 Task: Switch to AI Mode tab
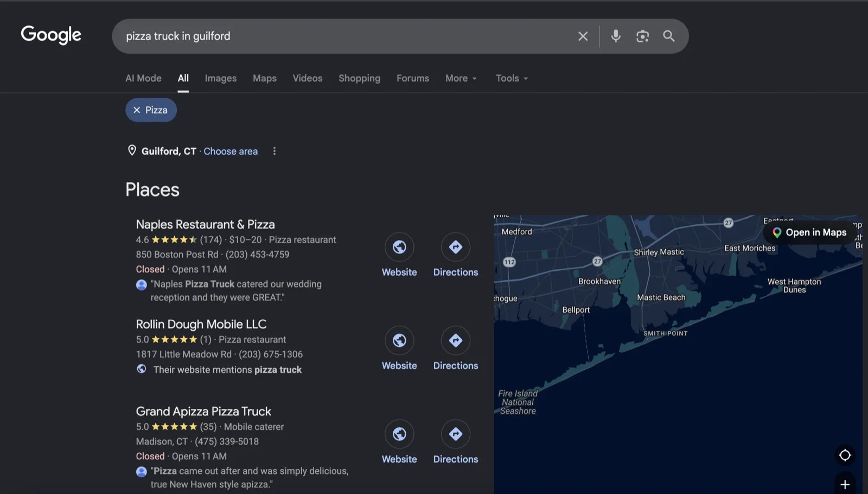[143, 78]
